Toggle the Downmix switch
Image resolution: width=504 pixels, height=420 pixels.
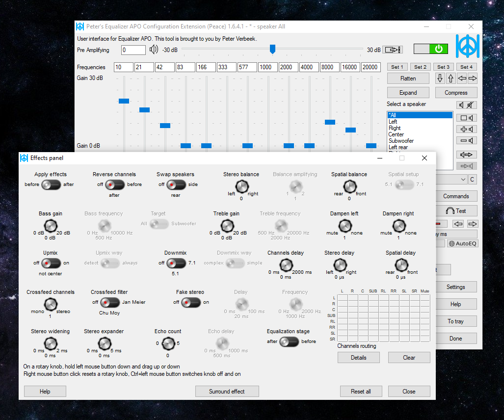coord(176,263)
